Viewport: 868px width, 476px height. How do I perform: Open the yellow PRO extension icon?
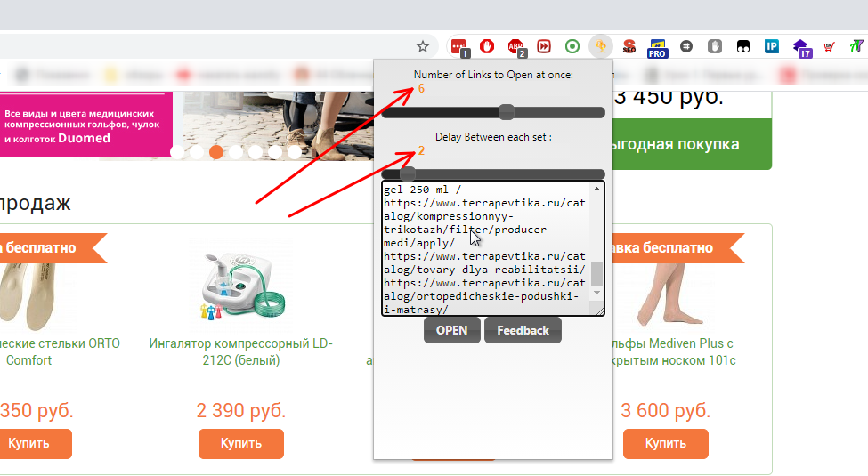coord(658,46)
